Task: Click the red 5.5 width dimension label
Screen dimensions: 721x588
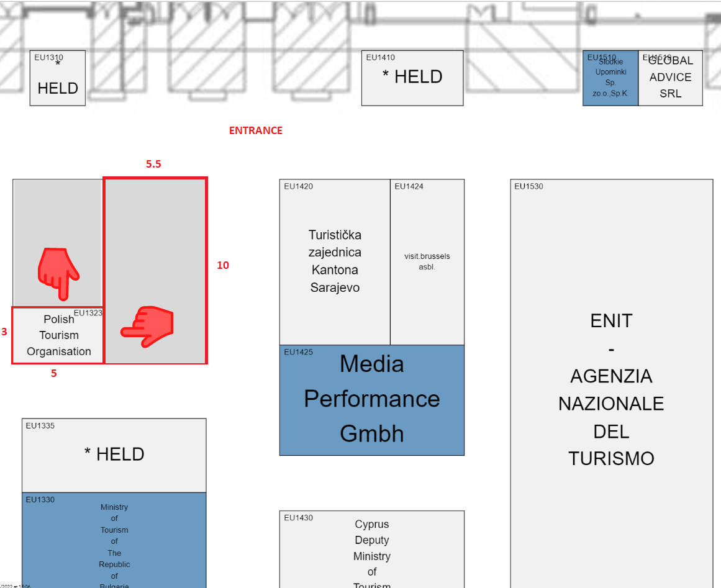Action: point(153,165)
